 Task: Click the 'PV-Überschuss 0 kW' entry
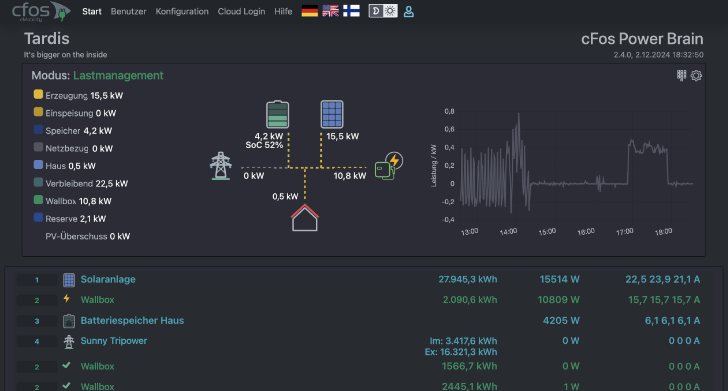[x=88, y=236]
